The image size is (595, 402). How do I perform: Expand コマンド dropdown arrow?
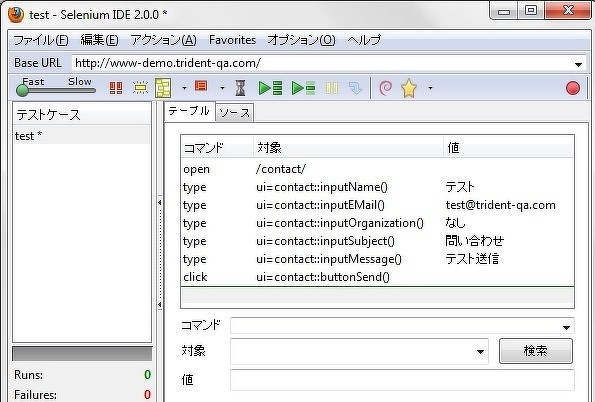coord(567,327)
